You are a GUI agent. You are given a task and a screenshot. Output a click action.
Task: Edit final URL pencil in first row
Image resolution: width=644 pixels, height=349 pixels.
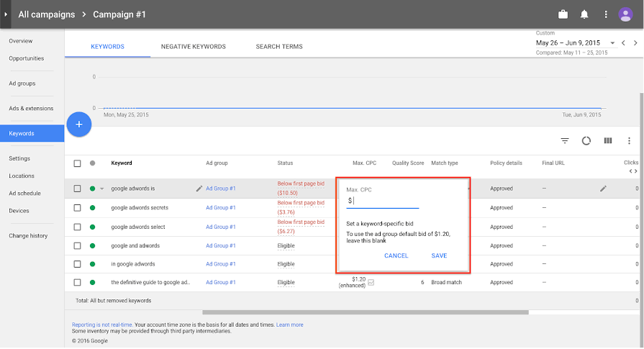pyautogui.click(x=603, y=189)
